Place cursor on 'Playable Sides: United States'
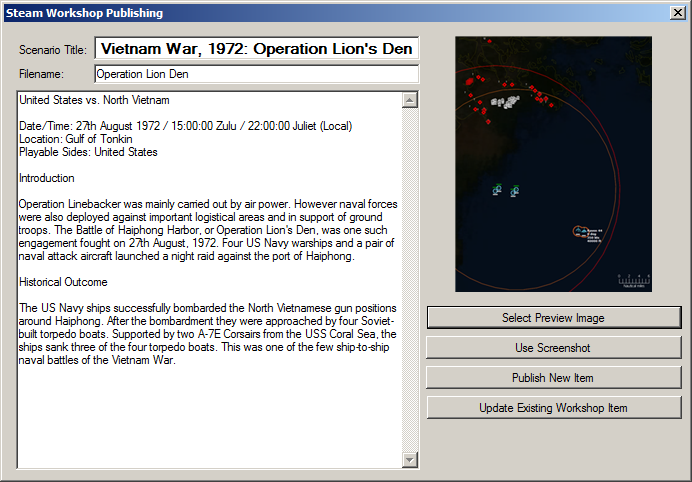 (88, 152)
